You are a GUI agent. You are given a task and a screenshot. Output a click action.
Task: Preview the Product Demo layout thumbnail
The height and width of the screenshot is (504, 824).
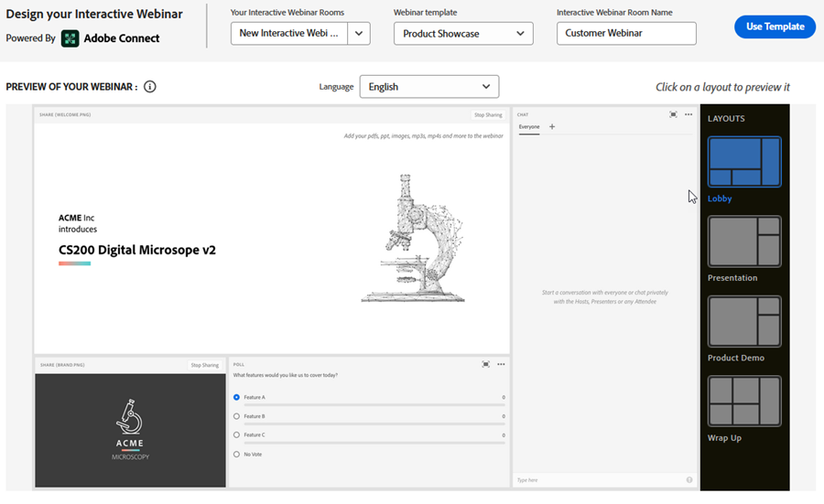[x=744, y=321]
